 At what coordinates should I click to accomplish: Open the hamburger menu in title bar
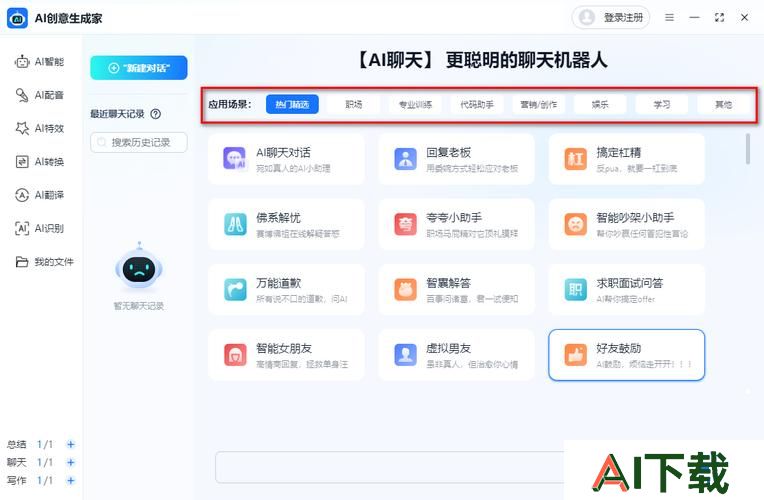pyautogui.click(x=669, y=17)
